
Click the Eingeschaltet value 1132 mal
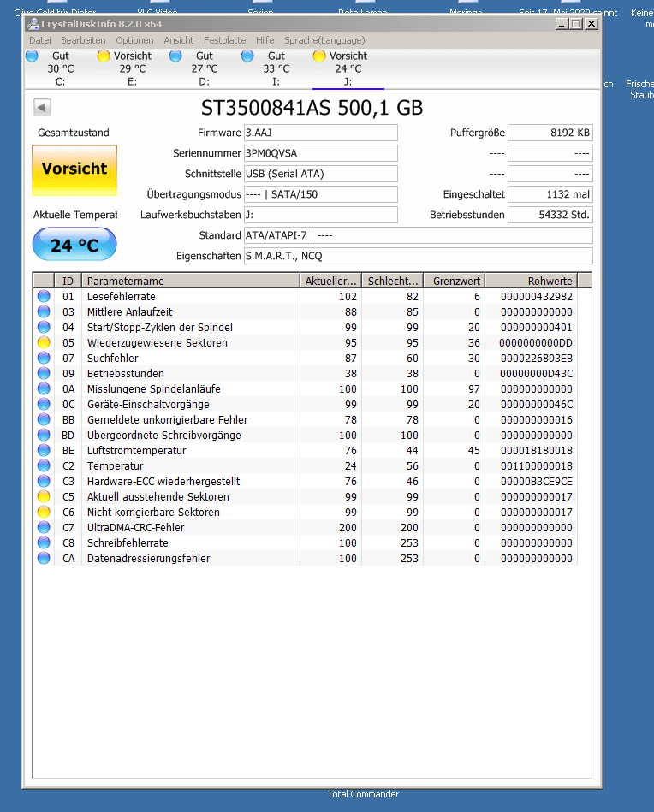pyautogui.click(x=550, y=194)
